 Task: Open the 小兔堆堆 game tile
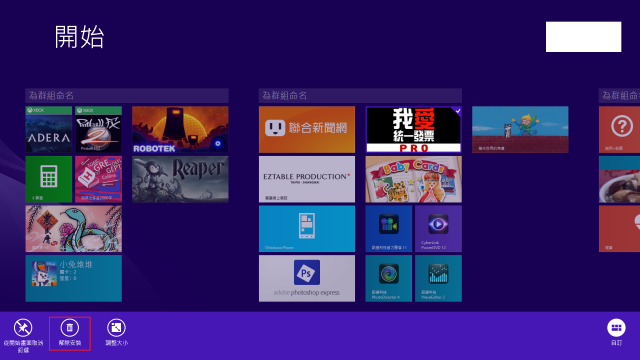pyautogui.click(x=73, y=278)
